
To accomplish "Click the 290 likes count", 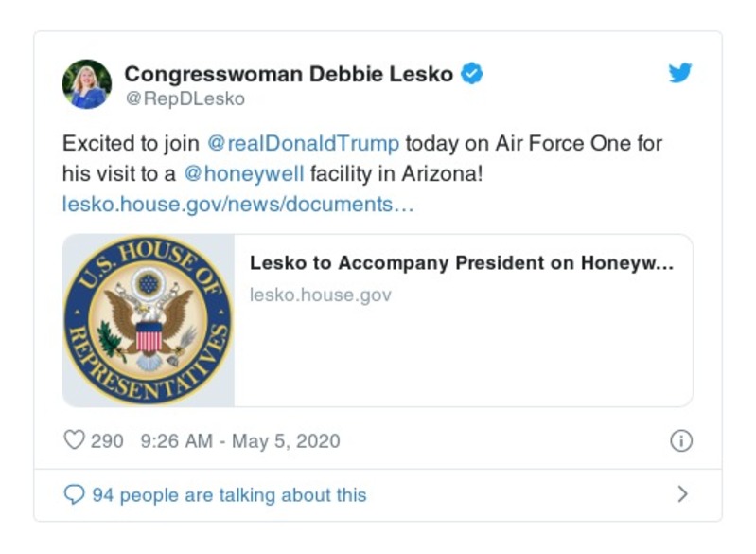I will (x=107, y=440).
